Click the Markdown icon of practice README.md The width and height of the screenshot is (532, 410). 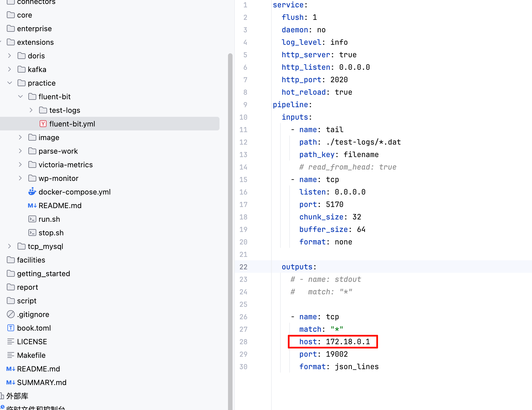coord(32,205)
